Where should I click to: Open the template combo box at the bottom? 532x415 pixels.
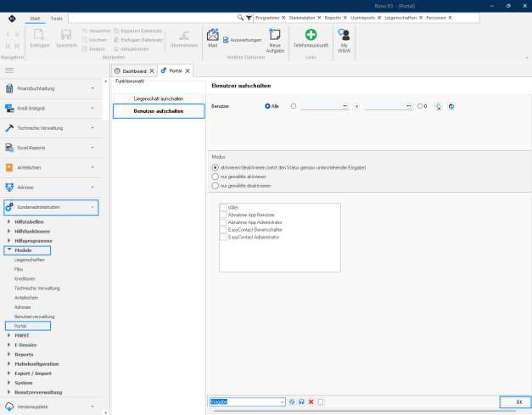click(x=282, y=402)
